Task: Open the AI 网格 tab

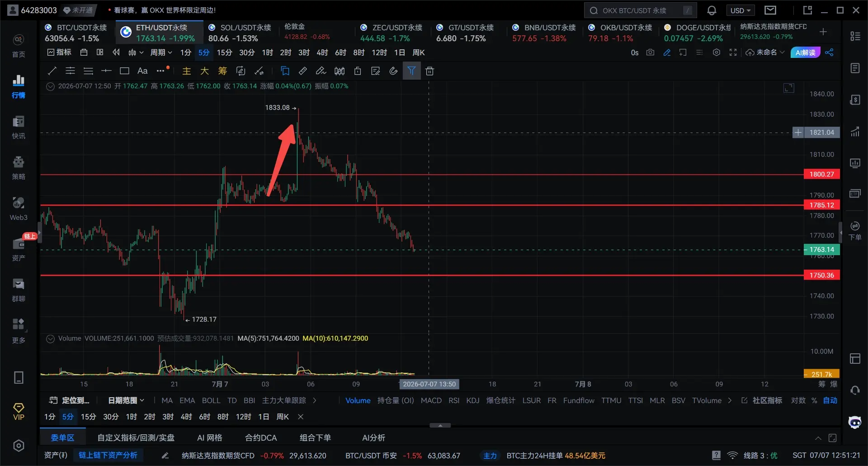Action: [210, 438]
